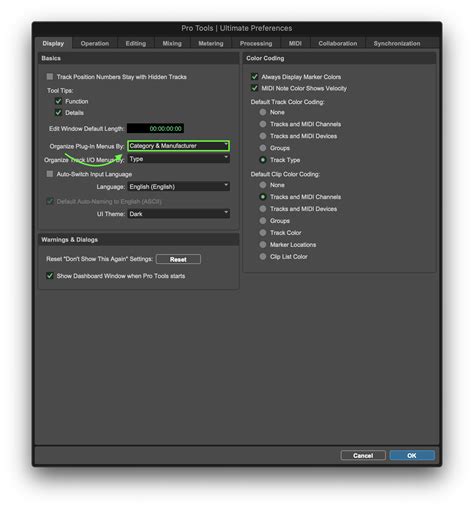The height and width of the screenshot is (509, 474).
Task: Select the Synchronization tab
Action: click(x=397, y=43)
